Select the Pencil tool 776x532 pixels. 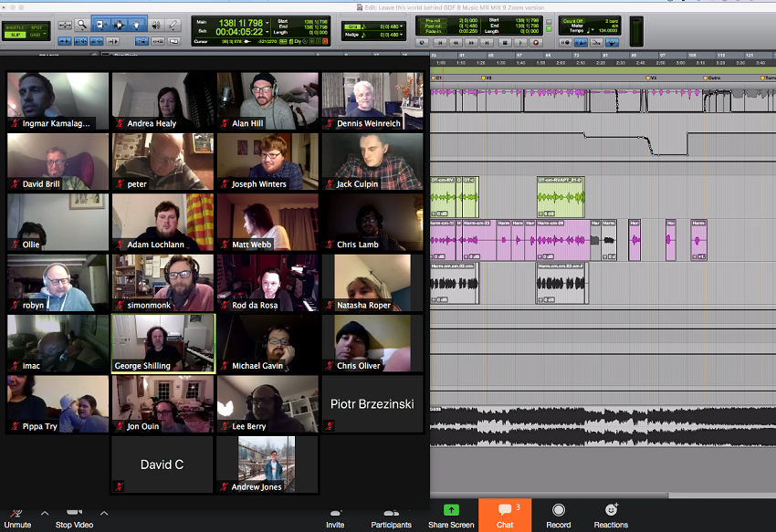tap(173, 25)
